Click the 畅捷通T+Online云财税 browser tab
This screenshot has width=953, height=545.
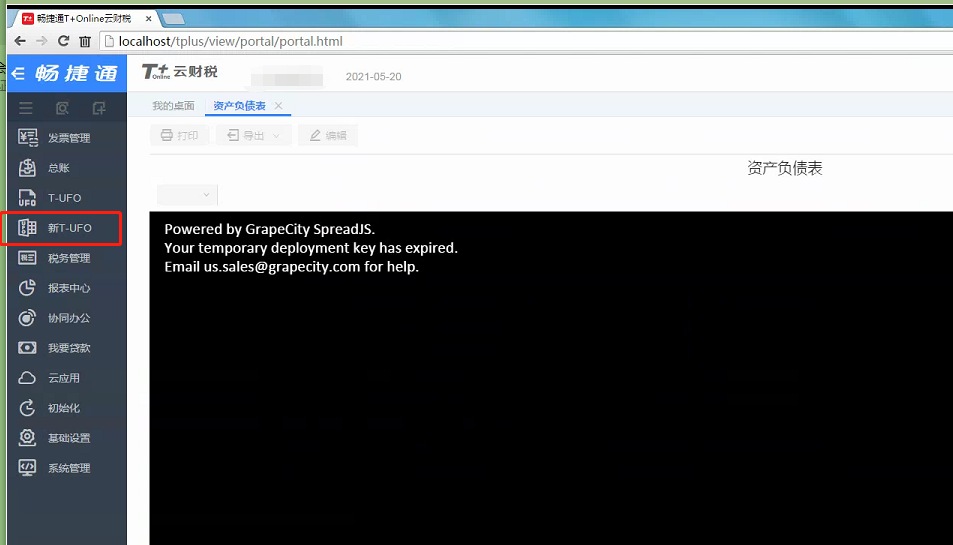(85, 19)
